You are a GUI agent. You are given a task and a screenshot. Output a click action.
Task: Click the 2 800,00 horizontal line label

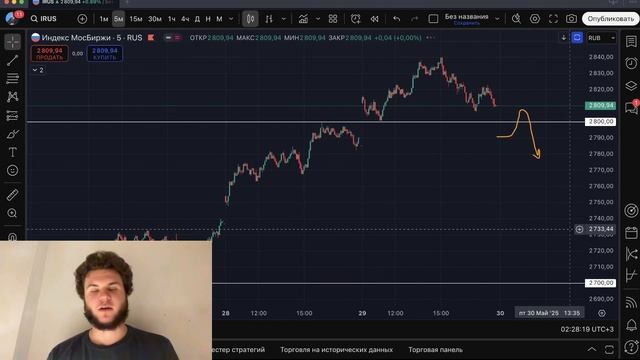tap(600, 122)
